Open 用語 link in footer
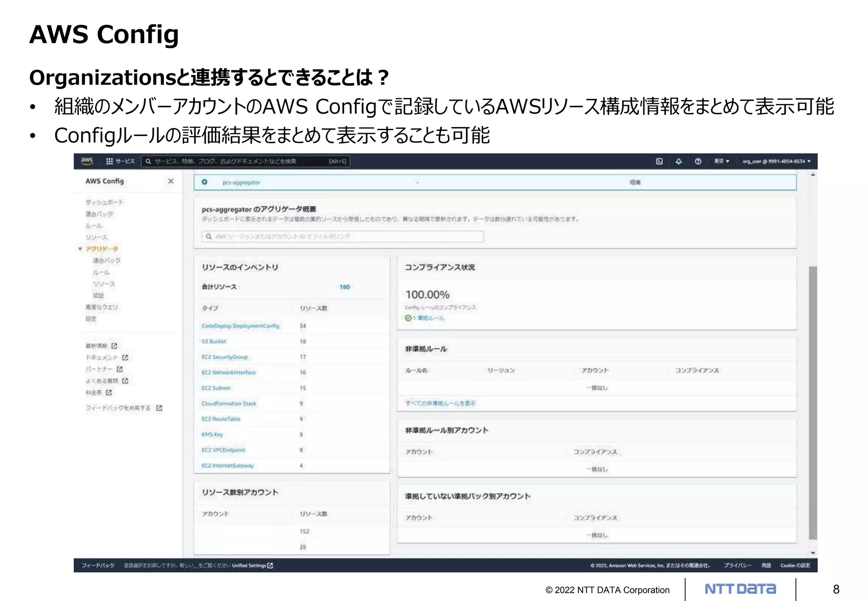Image resolution: width=868 pixels, height=601 pixels. click(x=766, y=565)
